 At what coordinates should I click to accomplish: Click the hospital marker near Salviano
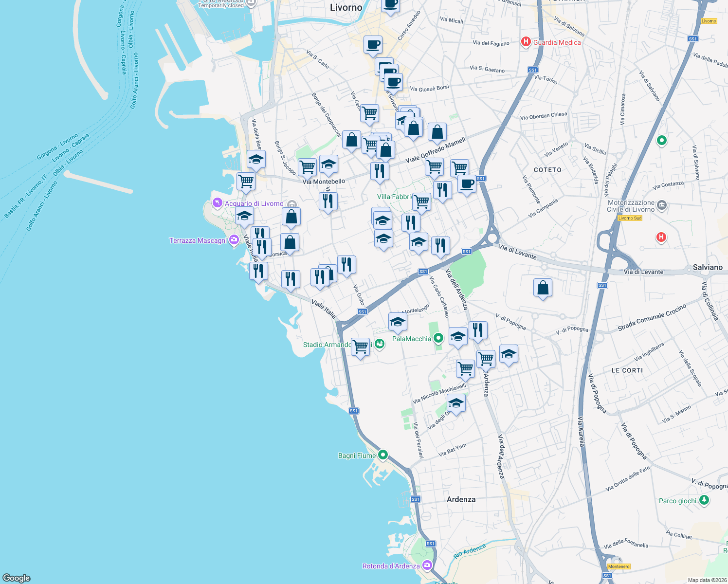tap(661, 237)
